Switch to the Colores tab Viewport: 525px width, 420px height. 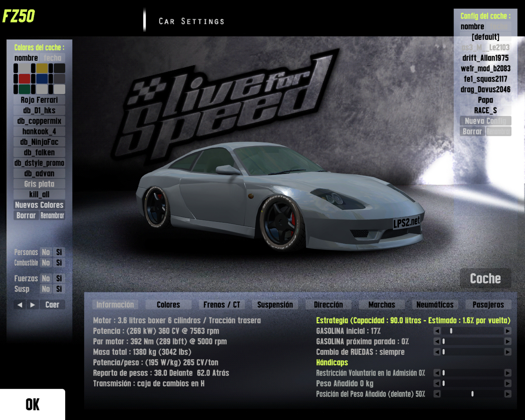[x=168, y=305]
